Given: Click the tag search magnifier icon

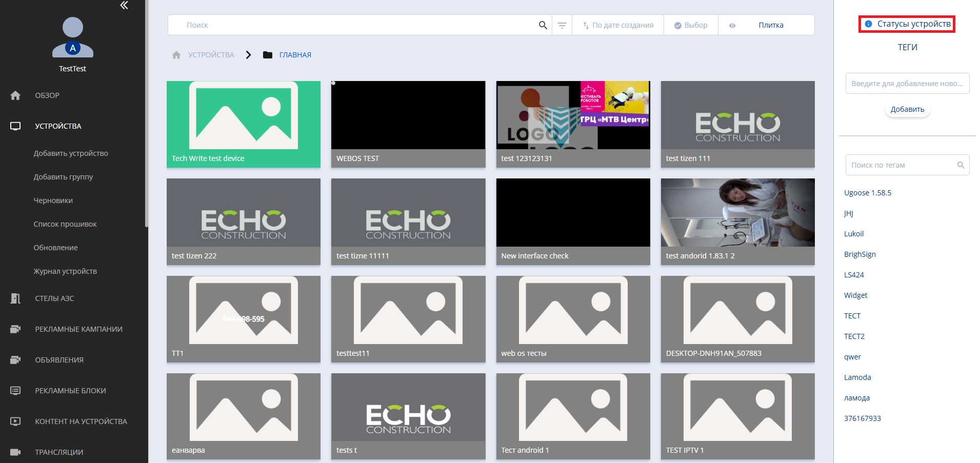Looking at the screenshot, I should pyautogui.click(x=961, y=165).
